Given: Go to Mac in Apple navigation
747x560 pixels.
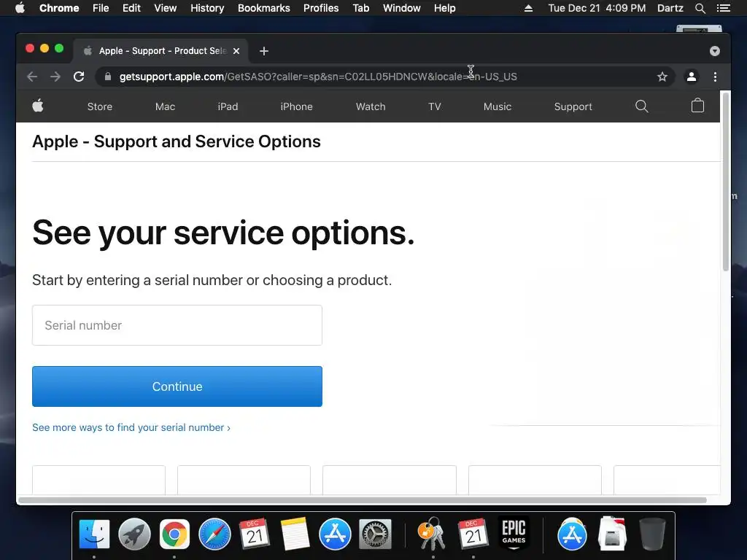Looking at the screenshot, I should pyautogui.click(x=166, y=106).
